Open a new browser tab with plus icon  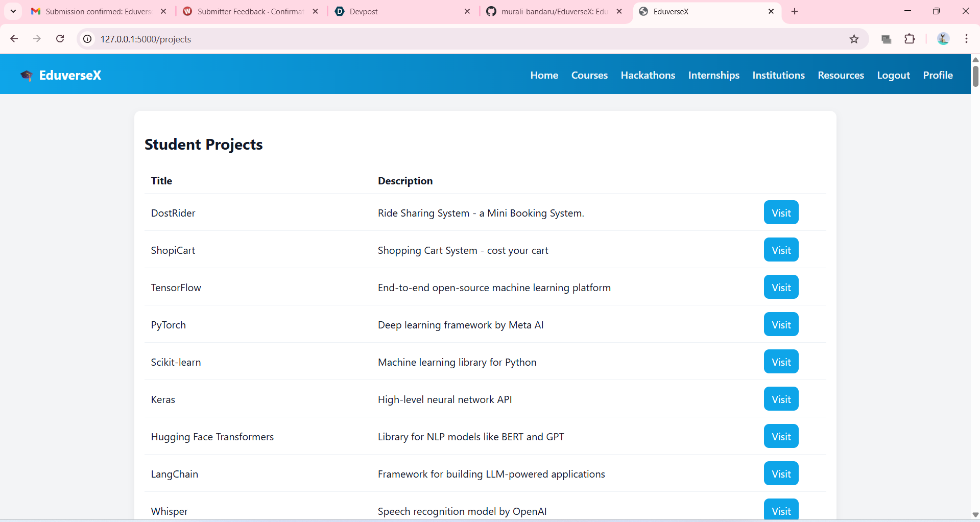[x=795, y=11]
